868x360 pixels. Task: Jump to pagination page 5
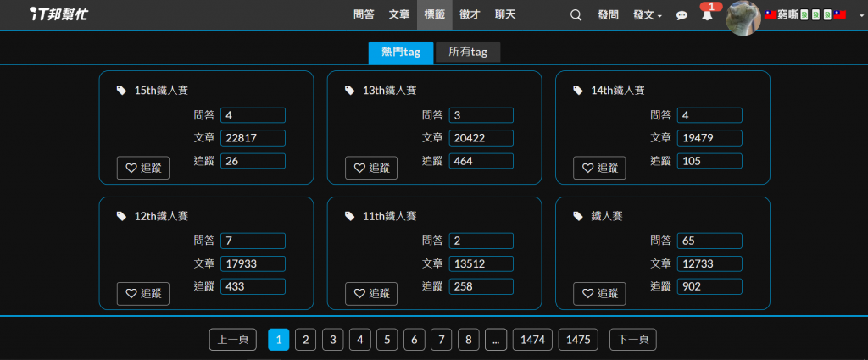tap(387, 340)
